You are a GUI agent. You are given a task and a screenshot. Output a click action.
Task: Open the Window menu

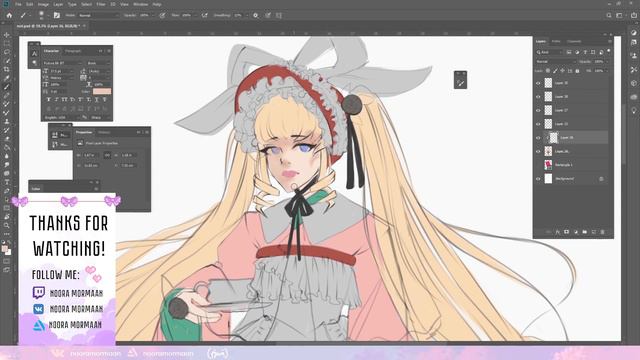(x=140, y=4)
